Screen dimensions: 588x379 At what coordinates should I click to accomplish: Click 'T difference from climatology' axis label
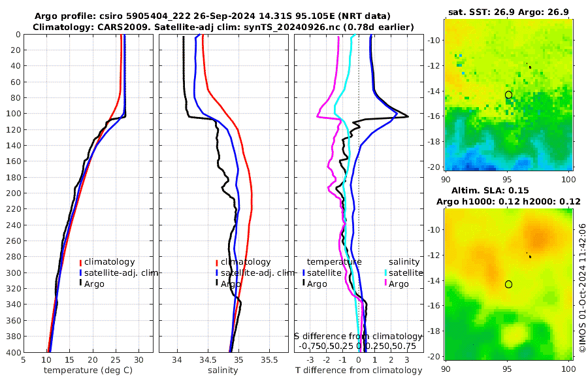click(x=359, y=371)
